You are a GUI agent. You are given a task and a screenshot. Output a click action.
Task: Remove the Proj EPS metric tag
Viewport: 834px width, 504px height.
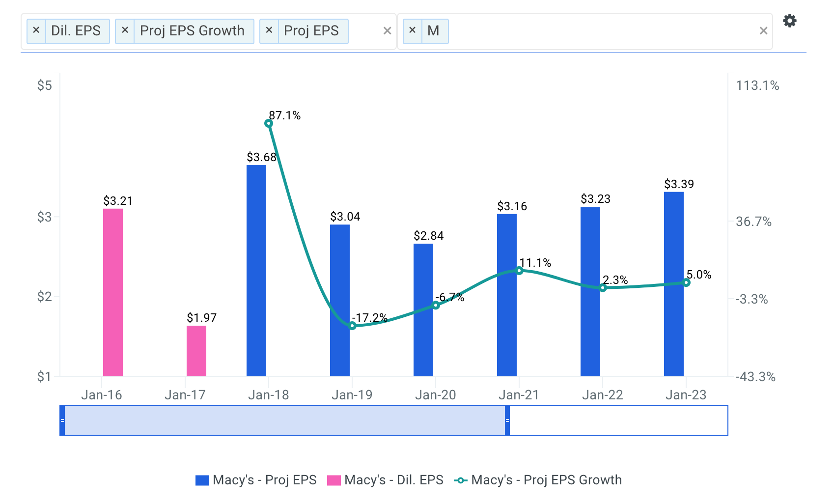pos(269,30)
